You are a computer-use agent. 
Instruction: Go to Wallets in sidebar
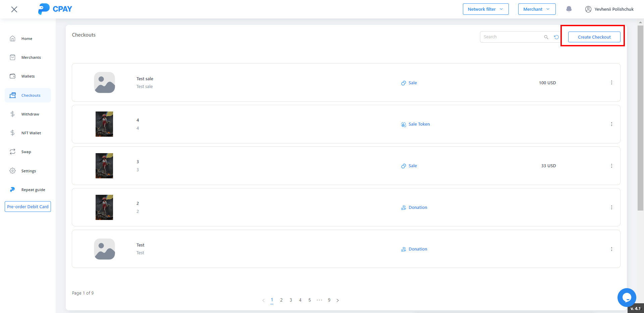28,76
